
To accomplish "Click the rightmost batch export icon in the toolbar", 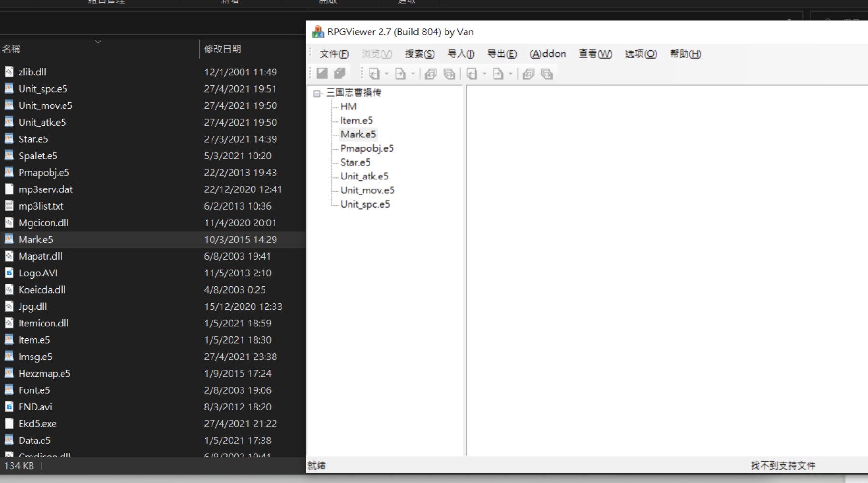I will pyautogui.click(x=547, y=74).
